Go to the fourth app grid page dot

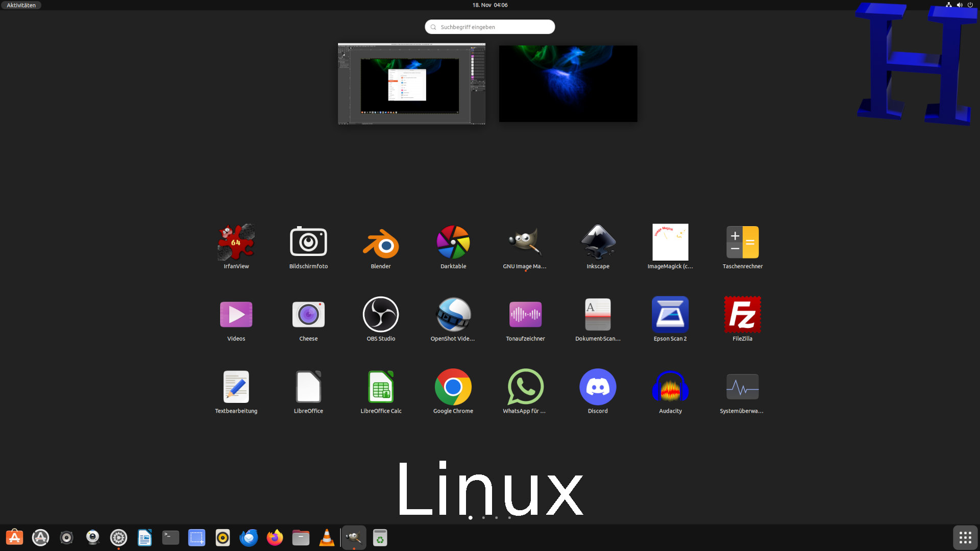click(x=509, y=518)
